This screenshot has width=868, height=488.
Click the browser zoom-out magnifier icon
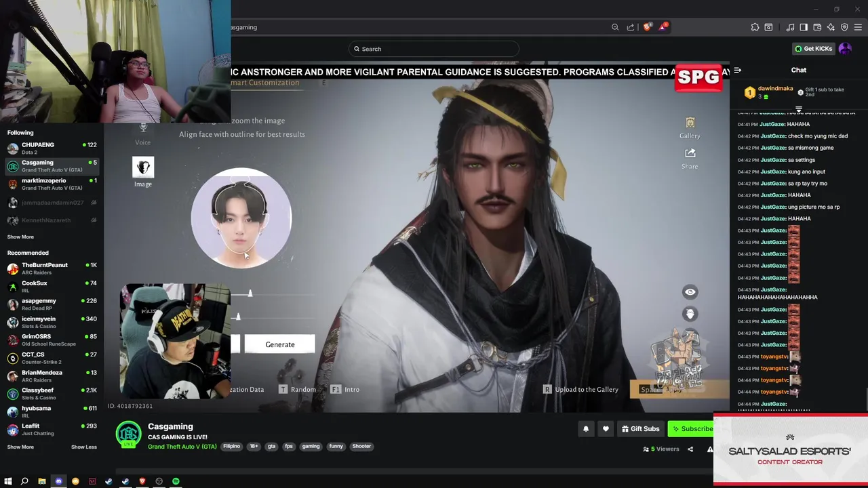pos(615,27)
